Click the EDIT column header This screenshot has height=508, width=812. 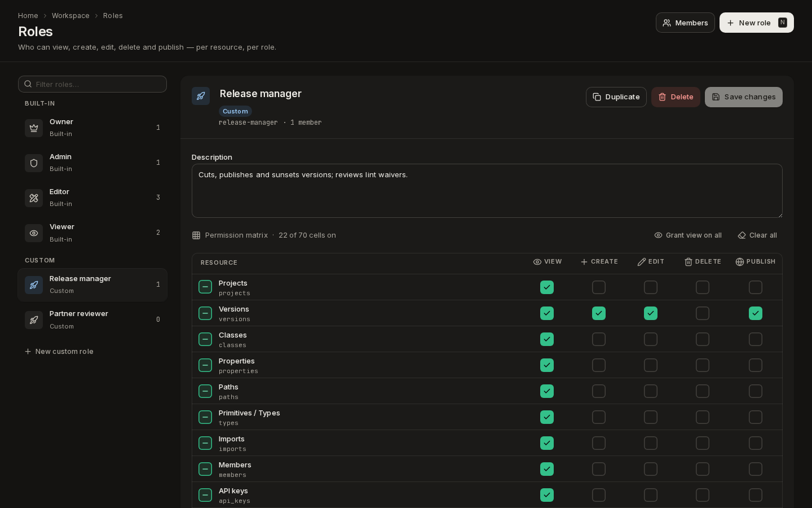(x=651, y=262)
